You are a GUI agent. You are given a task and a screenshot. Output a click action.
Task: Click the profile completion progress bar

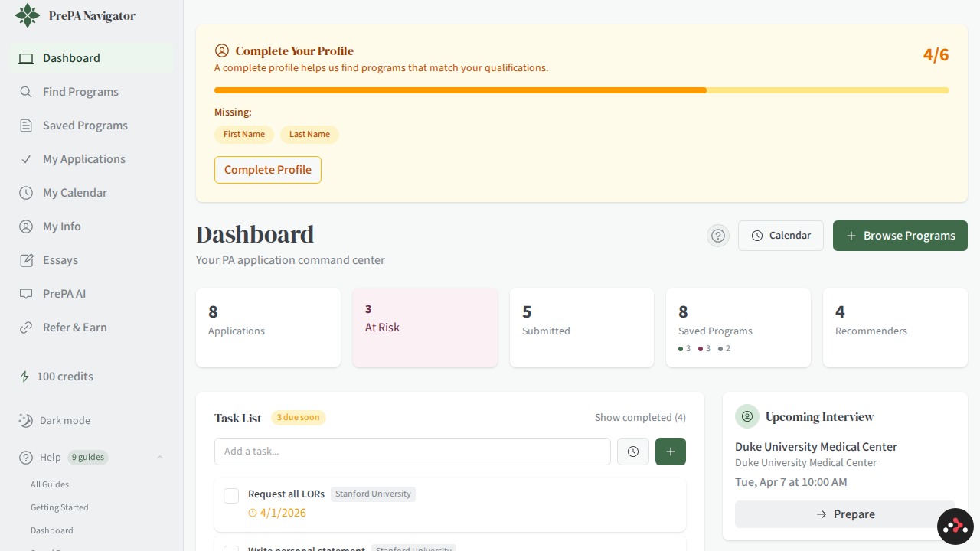[x=582, y=90]
